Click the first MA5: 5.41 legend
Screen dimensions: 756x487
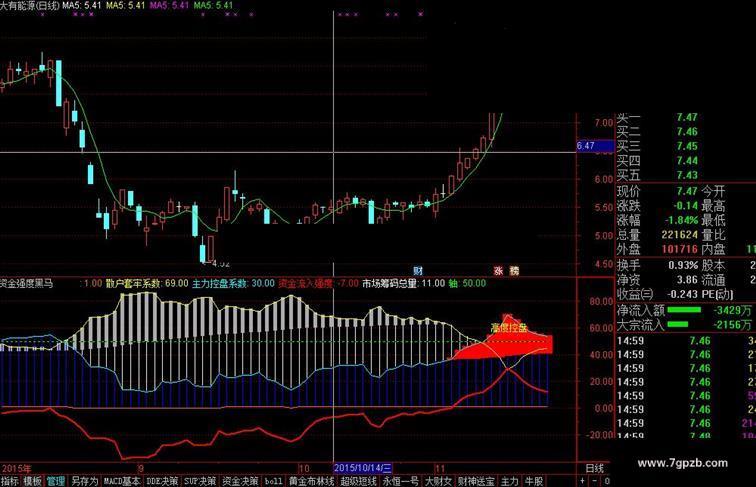82,5
